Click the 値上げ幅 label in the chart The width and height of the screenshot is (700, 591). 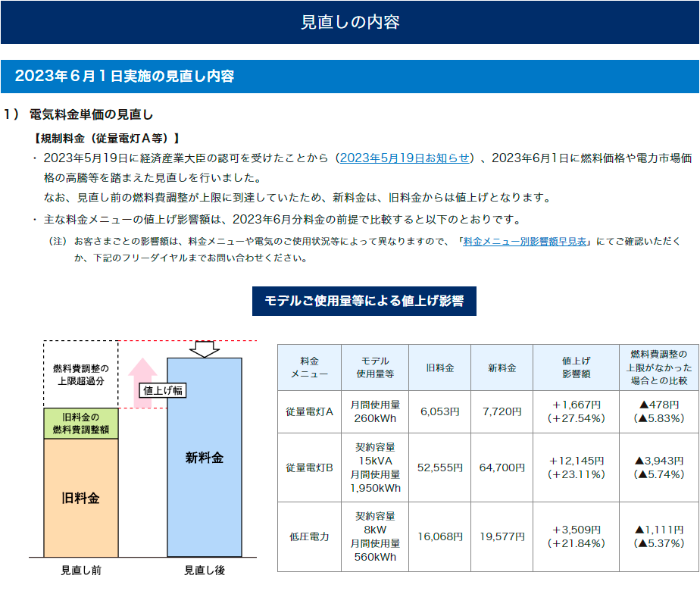(162, 390)
